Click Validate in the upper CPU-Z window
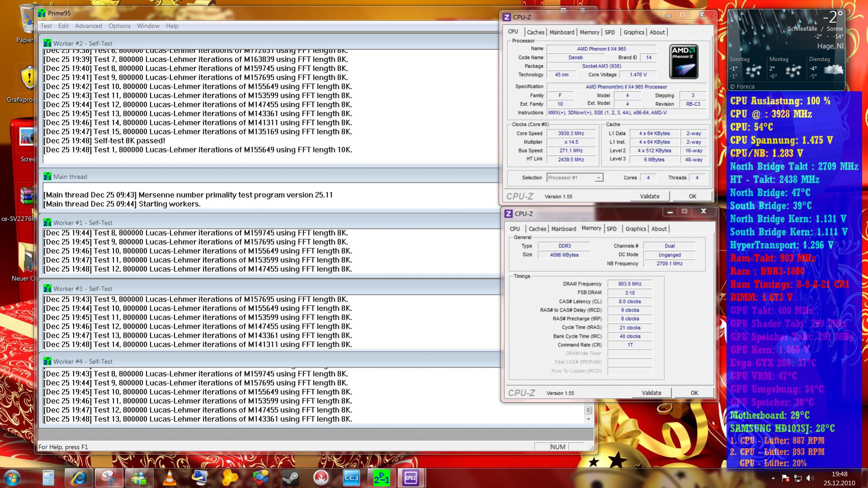 650,196
